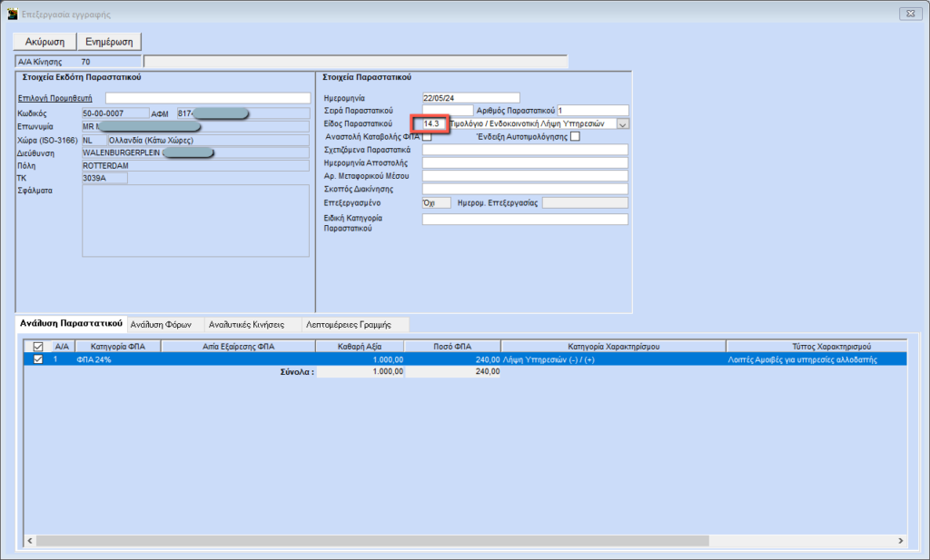The width and height of the screenshot is (930, 560).
Task: Click the Καθαρή Αξία column header
Action: (360, 346)
